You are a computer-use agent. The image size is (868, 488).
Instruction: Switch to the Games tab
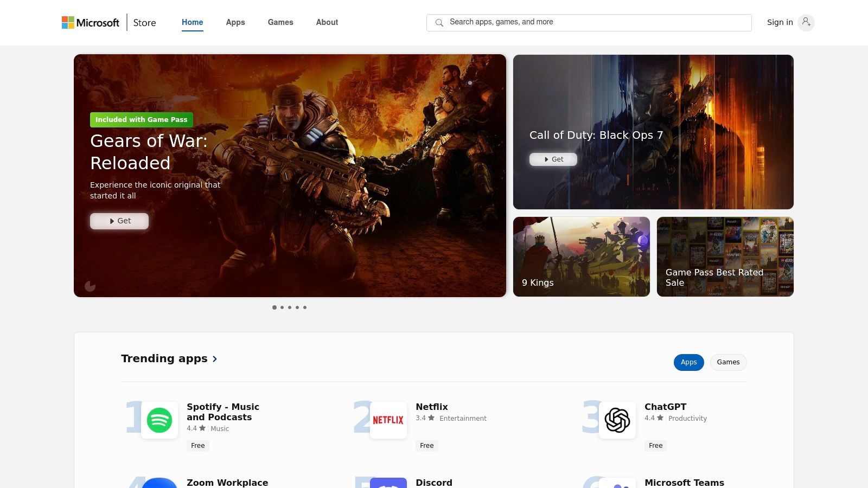(x=280, y=22)
